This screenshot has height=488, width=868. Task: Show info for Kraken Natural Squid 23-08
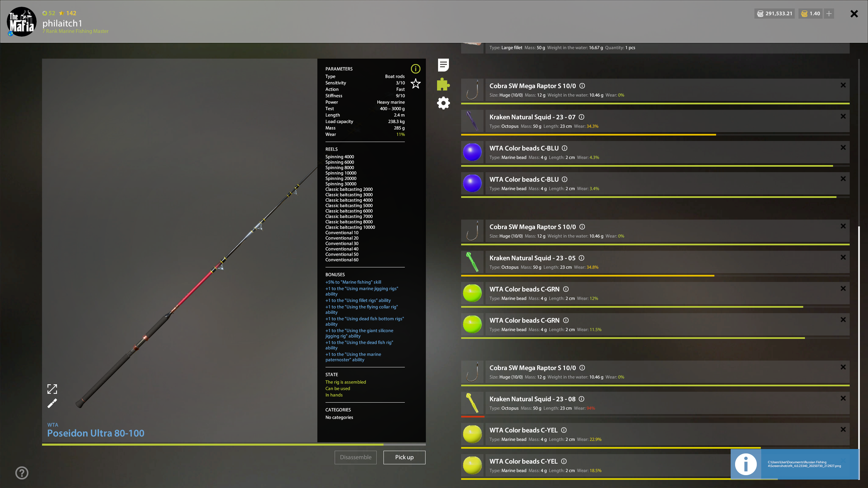coord(581,399)
